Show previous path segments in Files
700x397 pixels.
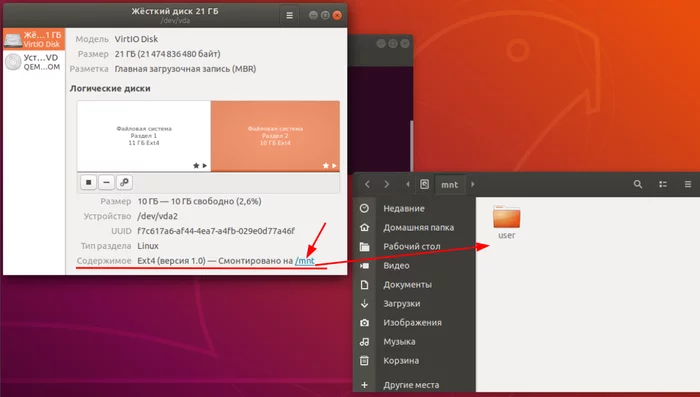408,184
